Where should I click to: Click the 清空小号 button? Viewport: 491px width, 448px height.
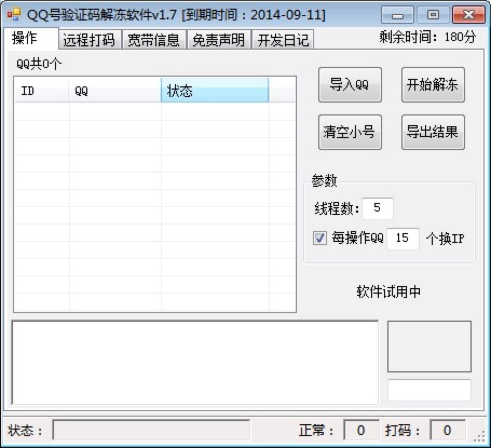point(350,132)
